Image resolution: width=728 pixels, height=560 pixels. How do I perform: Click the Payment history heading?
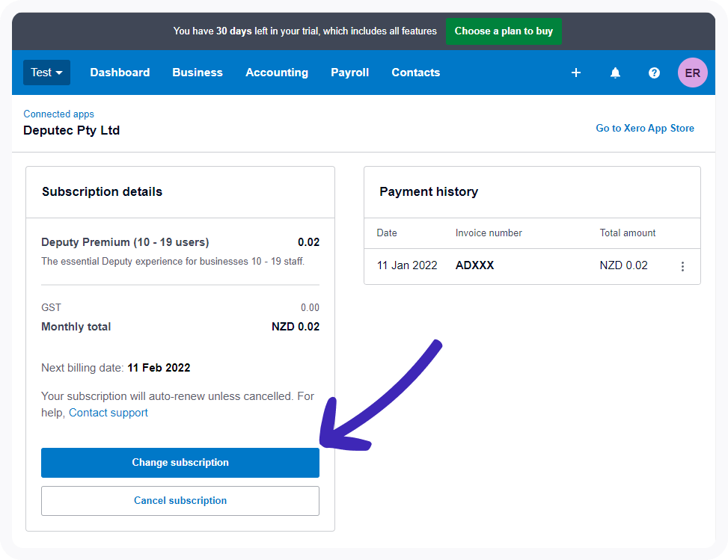[429, 191]
